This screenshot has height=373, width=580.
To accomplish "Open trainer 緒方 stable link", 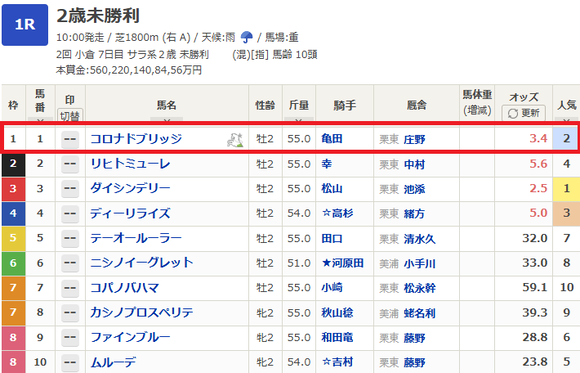I will pos(414,214).
